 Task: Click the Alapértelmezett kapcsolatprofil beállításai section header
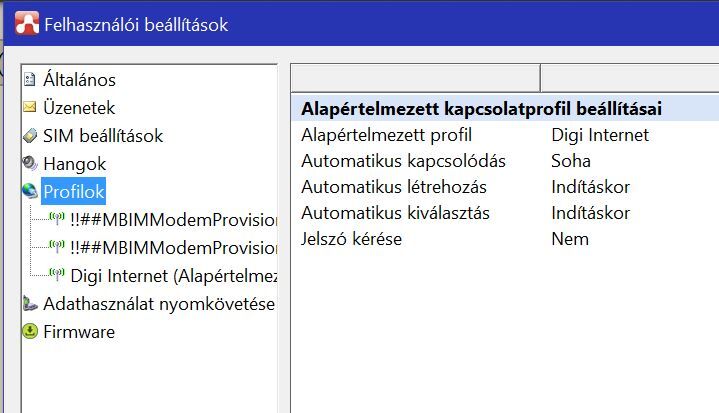pos(481,108)
